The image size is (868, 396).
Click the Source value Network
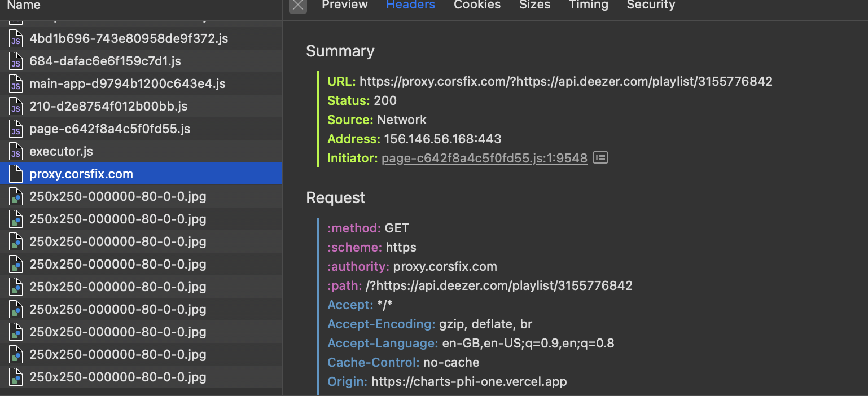[x=402, y=120]
